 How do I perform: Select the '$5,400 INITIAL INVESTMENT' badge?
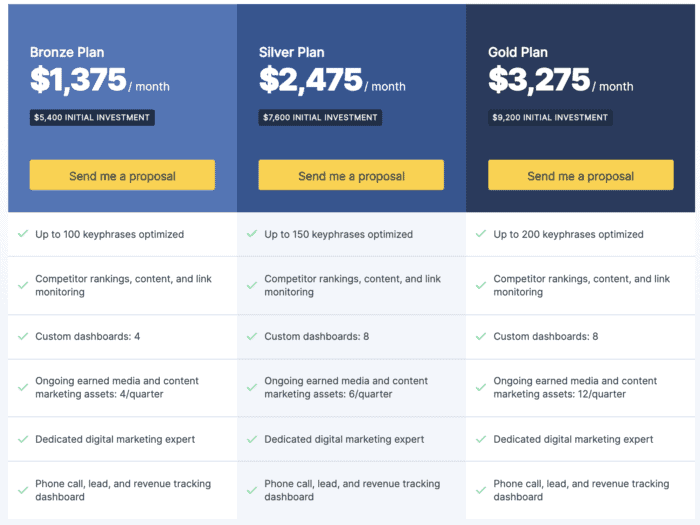[92, 118]
